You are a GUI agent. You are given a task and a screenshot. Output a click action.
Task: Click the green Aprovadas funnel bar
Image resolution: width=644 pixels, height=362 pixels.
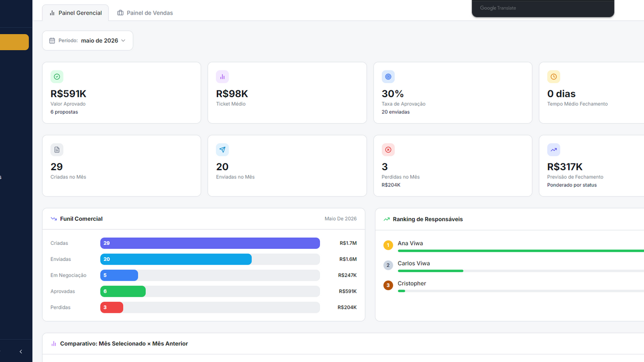coord(123,292)
